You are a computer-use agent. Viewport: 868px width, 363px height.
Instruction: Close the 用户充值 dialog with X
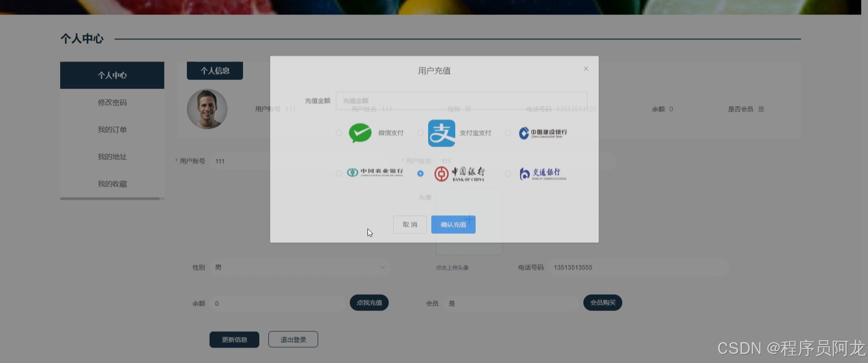click(586, 69)
